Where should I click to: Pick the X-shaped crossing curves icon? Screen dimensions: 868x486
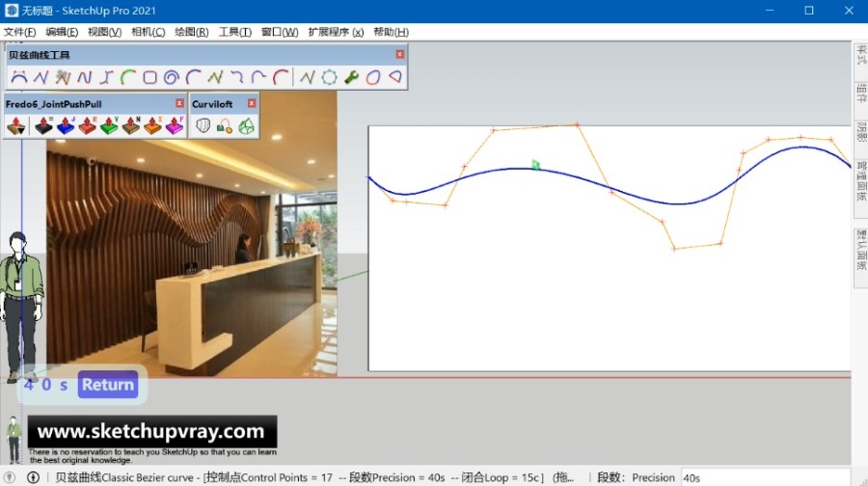tap(106, 77)
